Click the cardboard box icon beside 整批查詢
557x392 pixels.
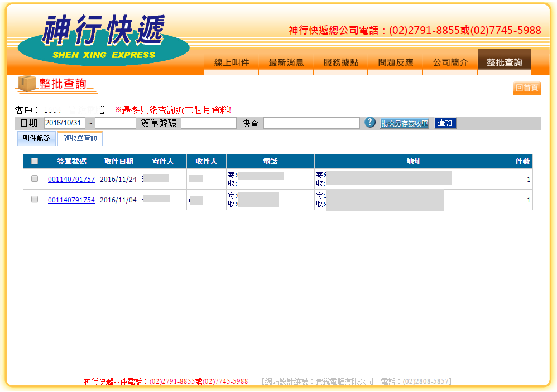tap(26, 84)
